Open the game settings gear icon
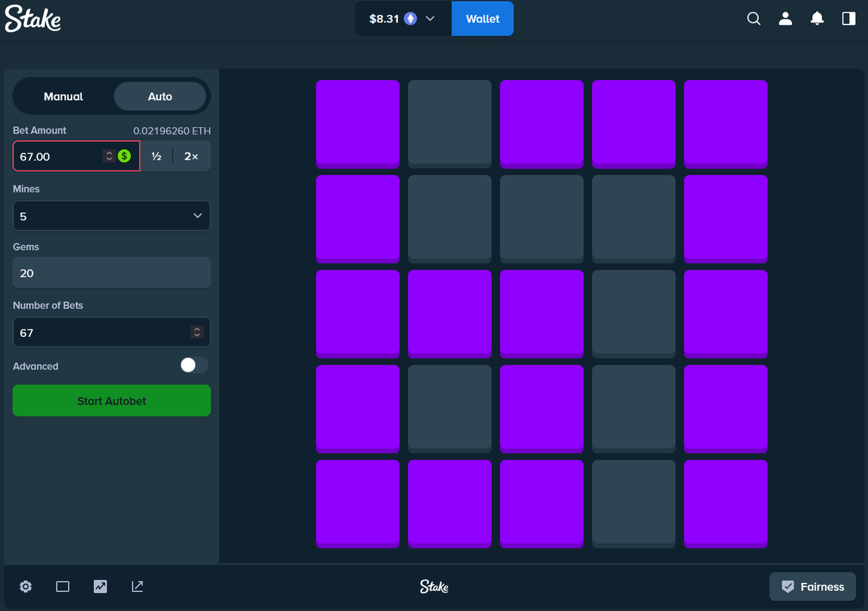The width and height of the screenshot is (868, 611). [25, 586]
